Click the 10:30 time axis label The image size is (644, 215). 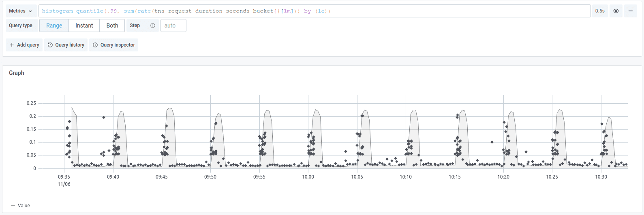coord(601,177)
